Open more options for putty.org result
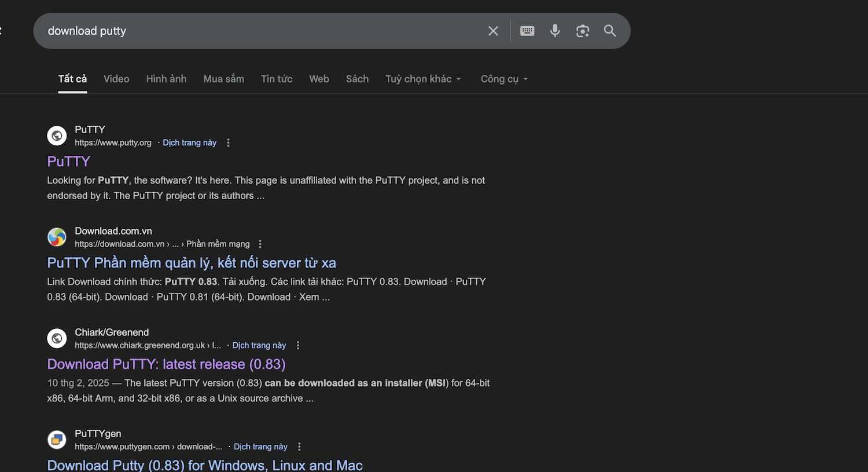Image resolution: width=868 pixels, height=472 pixels. pos(228,142)
